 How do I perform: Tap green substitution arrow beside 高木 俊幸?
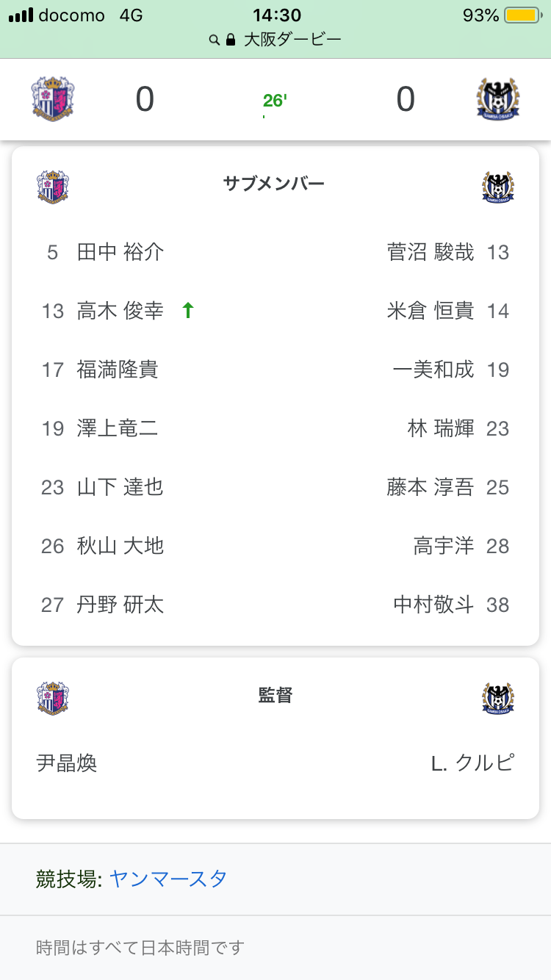click(188, 311)
